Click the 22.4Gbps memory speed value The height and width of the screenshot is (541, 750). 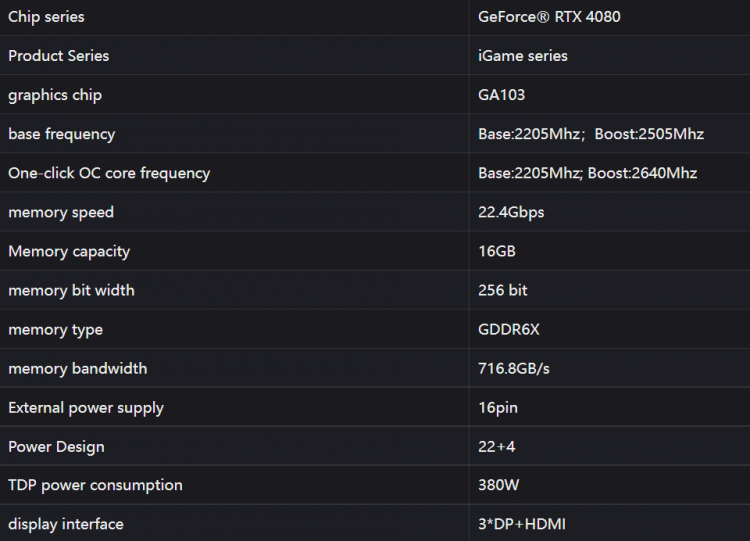[511, 212]
